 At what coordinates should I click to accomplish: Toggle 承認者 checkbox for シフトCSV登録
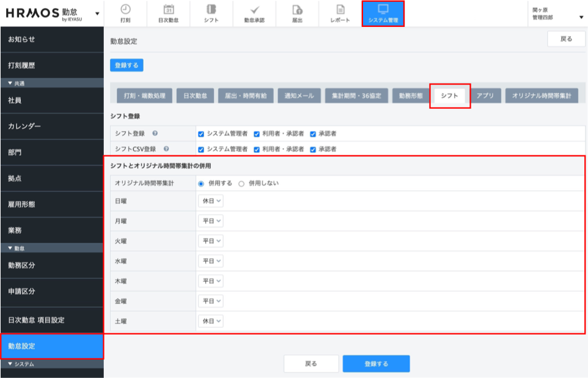(313, 149)
